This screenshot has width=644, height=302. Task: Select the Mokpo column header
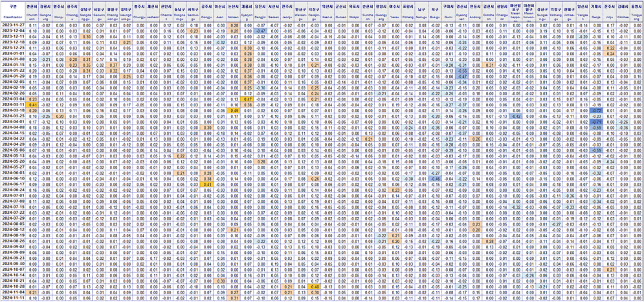click(x=353, y=12)
